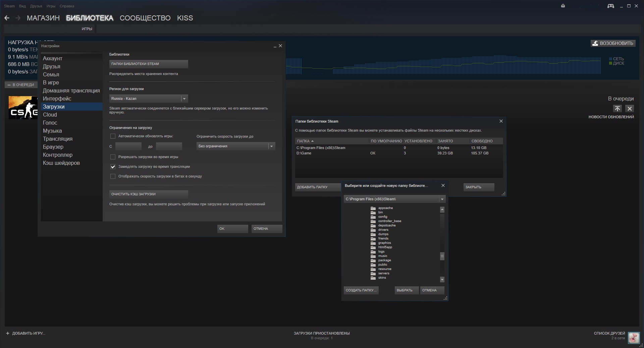Toggle display download rates in bits
This screenshot has height=348, width=644.
pyautogui.click(x=113, y=176)
